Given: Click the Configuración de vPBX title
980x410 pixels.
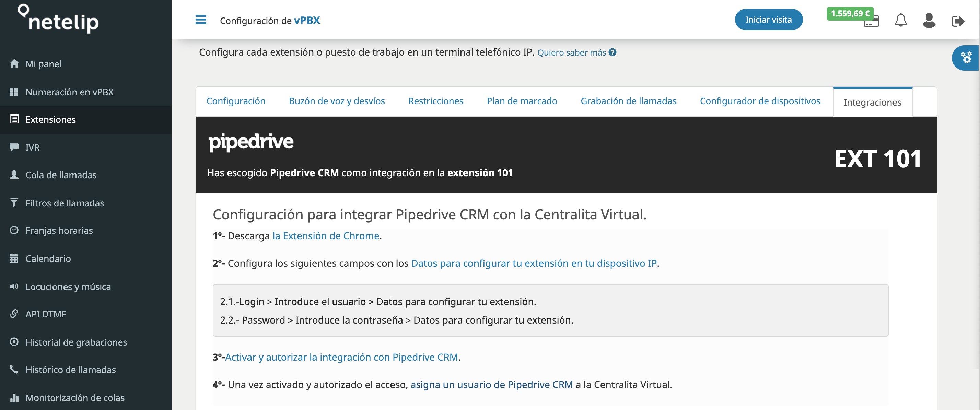Looking at the screenshot, I should (x=270, y=20).
